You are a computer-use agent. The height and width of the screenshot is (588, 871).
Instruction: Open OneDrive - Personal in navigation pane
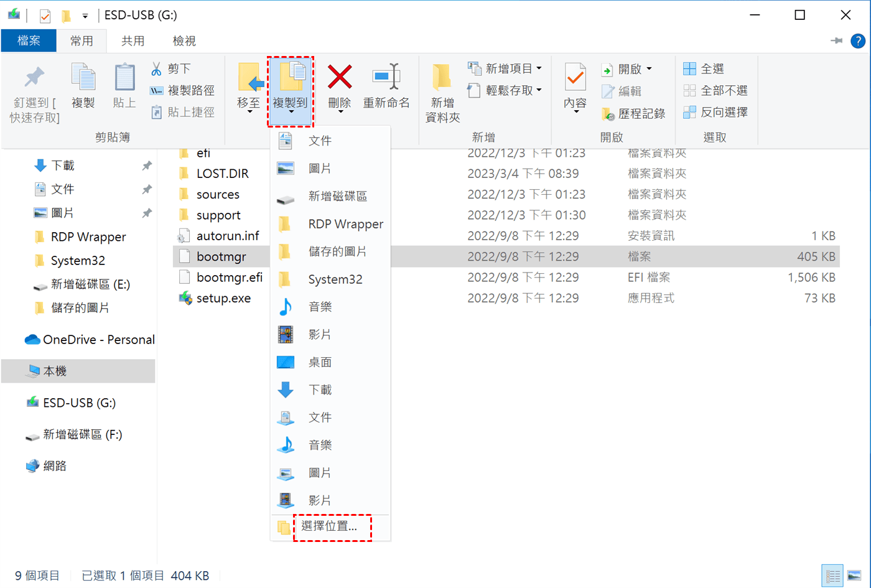click(89, 340)
